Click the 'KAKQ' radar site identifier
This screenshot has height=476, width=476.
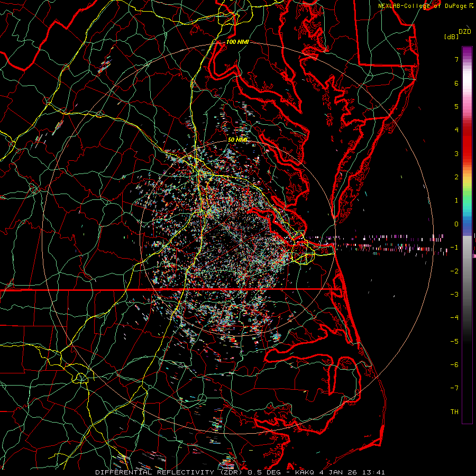click(305, 472)
